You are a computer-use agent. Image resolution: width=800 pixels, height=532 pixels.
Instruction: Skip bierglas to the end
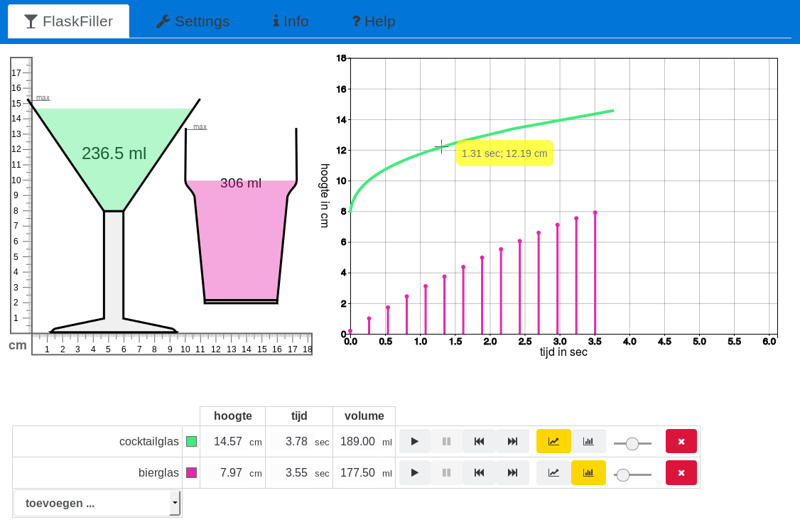(512, 472)
